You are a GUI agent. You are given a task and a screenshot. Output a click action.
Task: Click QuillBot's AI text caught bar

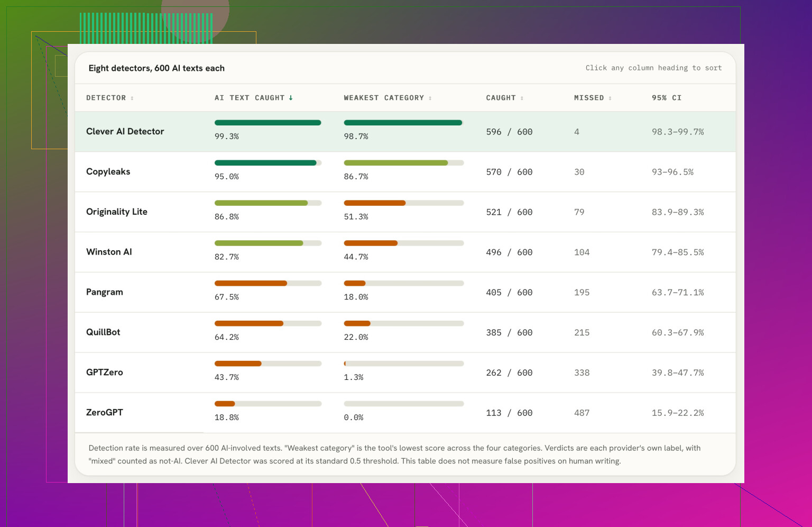[x=268, y=324]
